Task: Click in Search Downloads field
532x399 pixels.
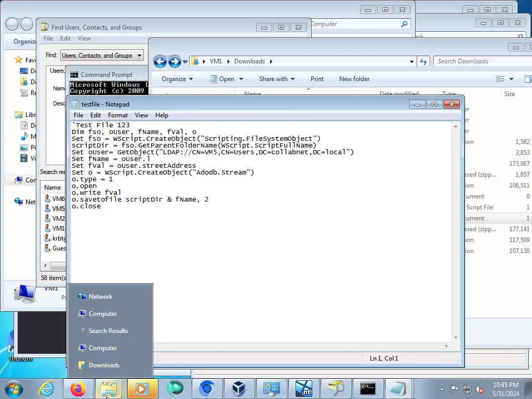Action: 483,61
